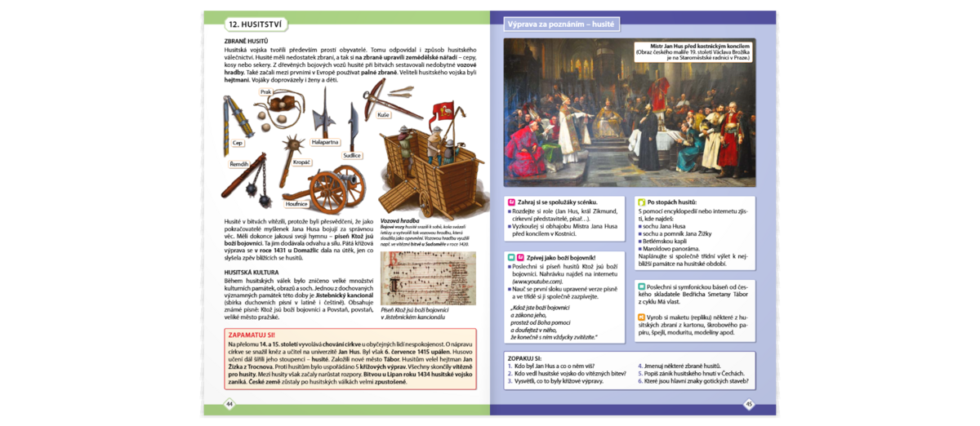Click the pink icon directly before 'Zpívej jako boží bojovník!'
This screenshot has width=980, height=426.
click(520, 257)
